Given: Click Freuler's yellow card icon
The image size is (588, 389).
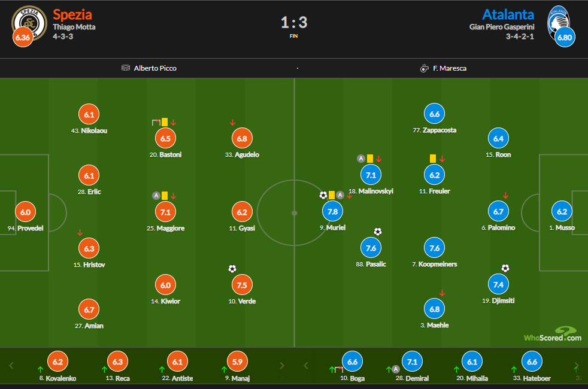Looking at the screenshot, I should click(432, 159).
